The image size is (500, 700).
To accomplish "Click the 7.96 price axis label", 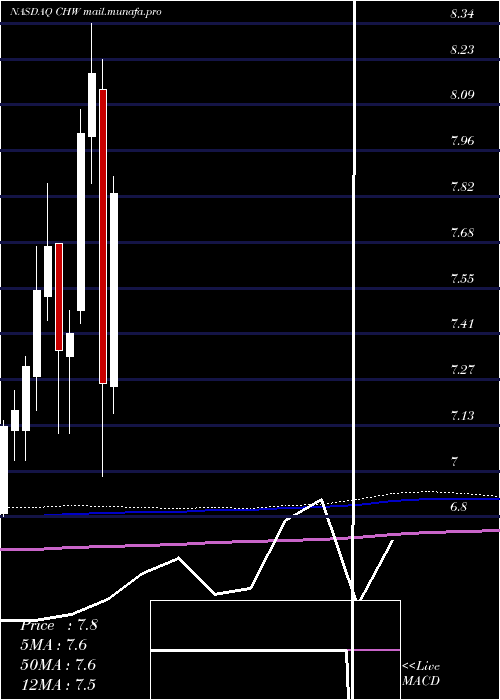I will [462, 141].
